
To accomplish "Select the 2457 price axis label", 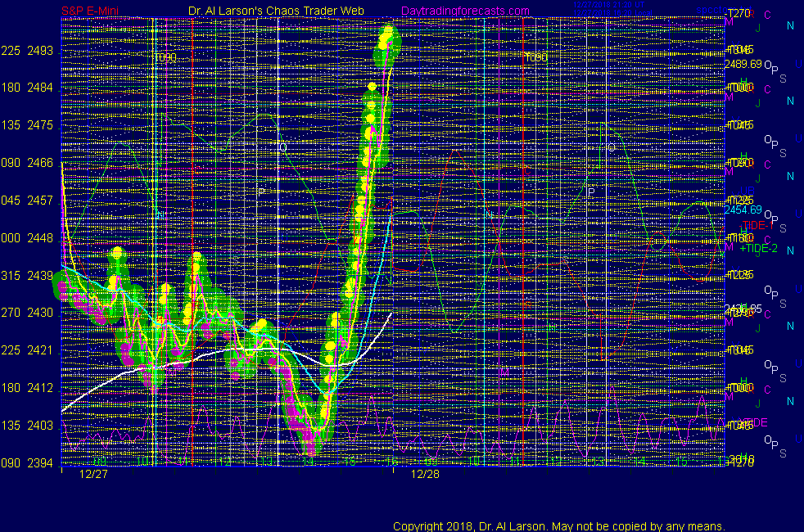I will 40,201.
